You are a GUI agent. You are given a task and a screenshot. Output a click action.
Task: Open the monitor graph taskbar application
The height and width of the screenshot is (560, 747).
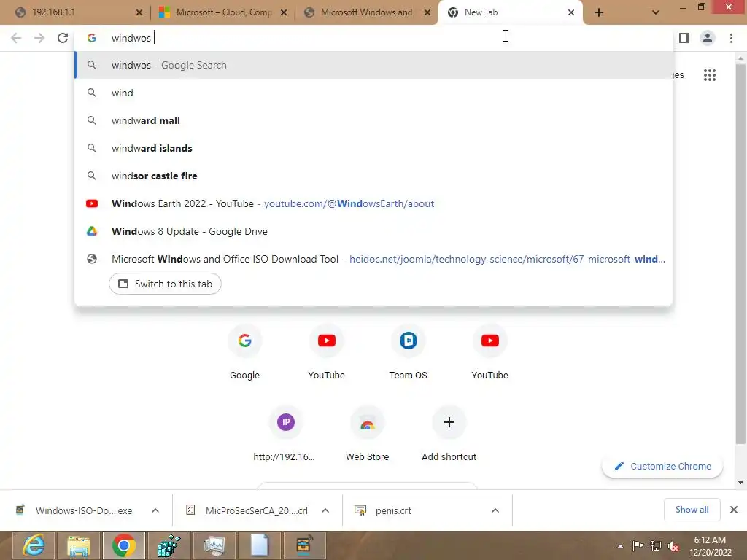coord(214,545)
